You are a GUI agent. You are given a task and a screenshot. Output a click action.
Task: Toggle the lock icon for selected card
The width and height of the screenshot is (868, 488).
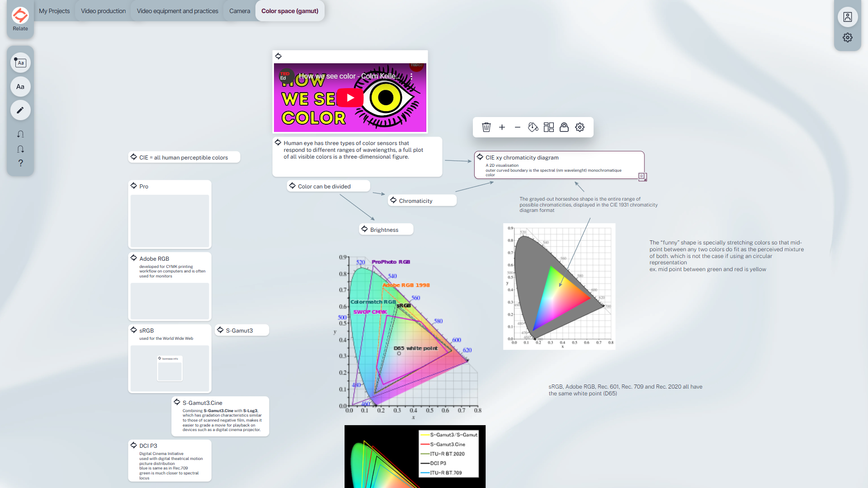tap(564, 127)
